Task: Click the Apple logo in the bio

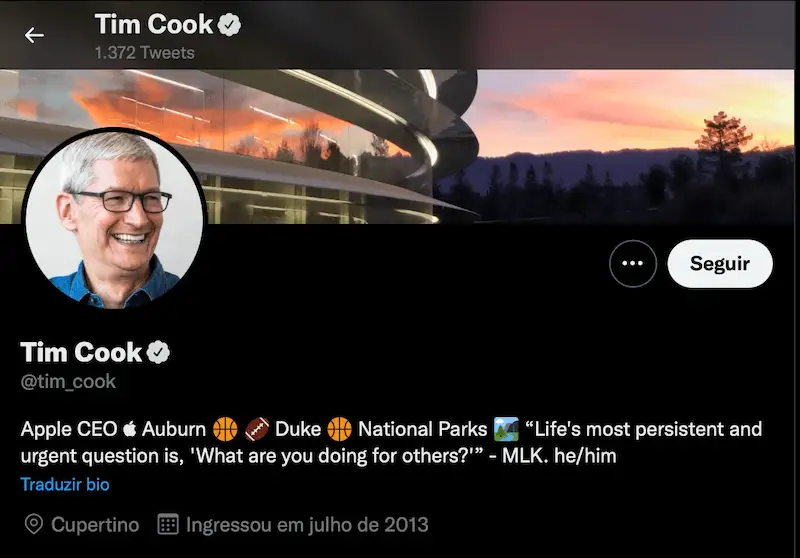Action: coord(129,430)
